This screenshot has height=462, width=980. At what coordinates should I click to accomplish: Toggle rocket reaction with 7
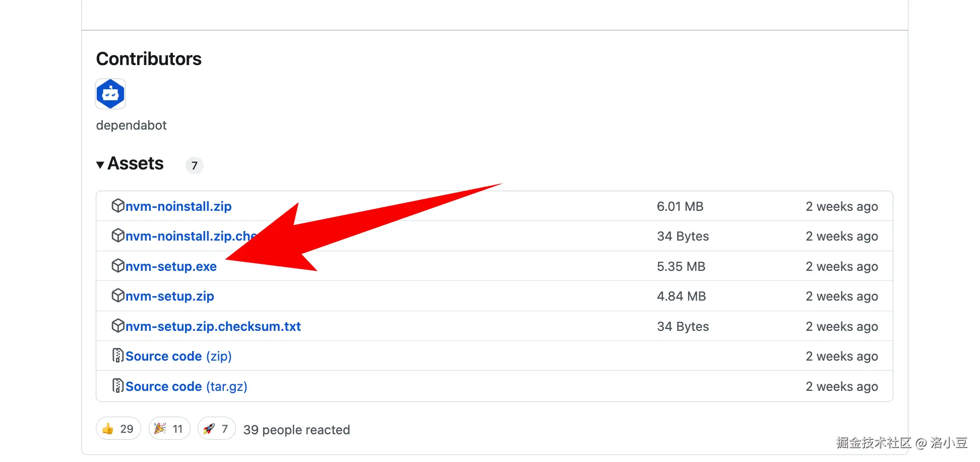217,429
